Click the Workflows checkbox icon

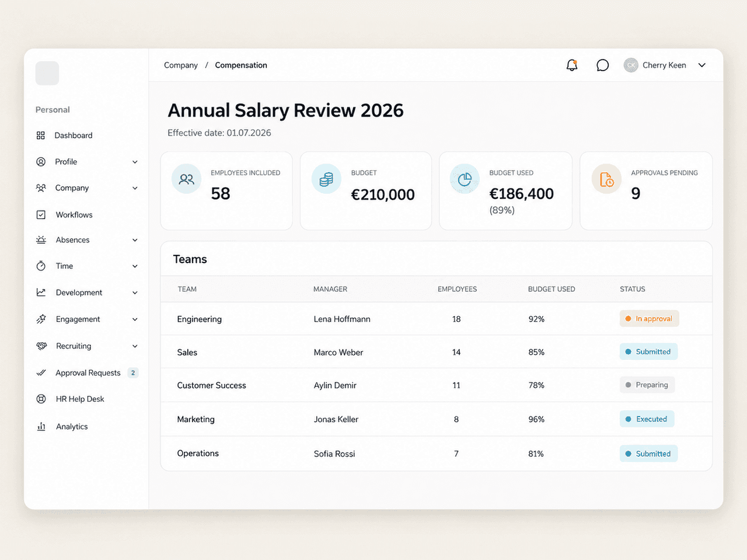tap(41, 215)
